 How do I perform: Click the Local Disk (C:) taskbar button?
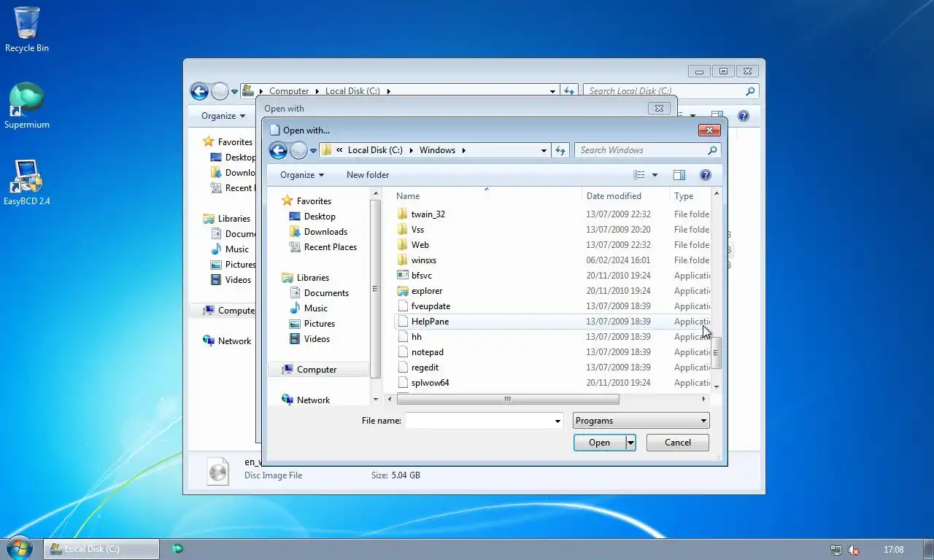click(101, 549)
